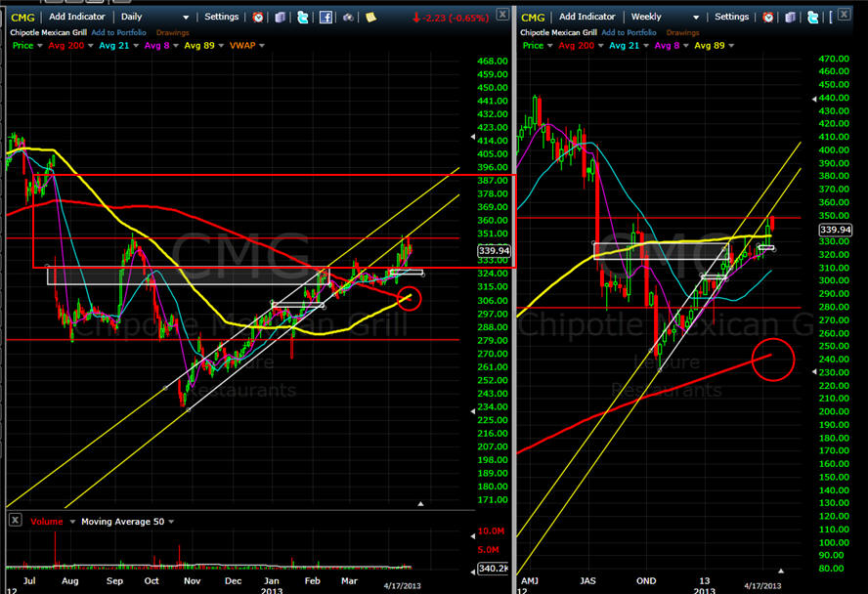
Task: Click 4/17/2013 date on Daily chart axis
Action: (x=403, y=586)
